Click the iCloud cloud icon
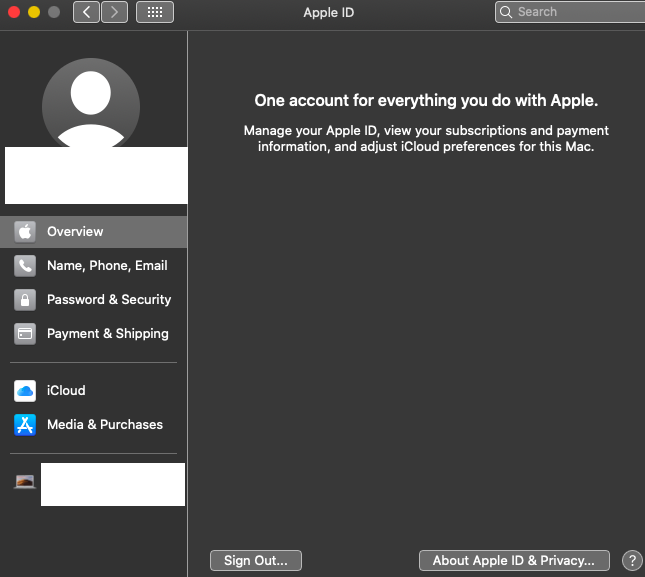The width and height of the screenshot is (645, 577). pos(25,391)
